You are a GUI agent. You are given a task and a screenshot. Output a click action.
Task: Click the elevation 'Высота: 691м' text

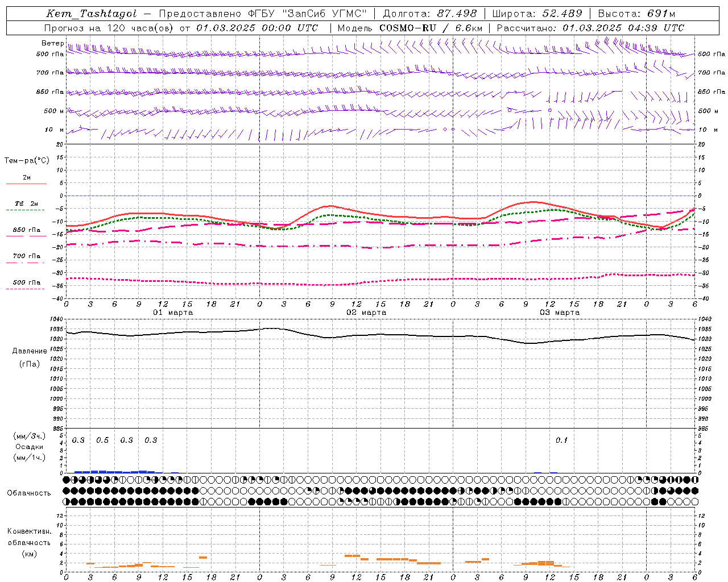point(636,14)
